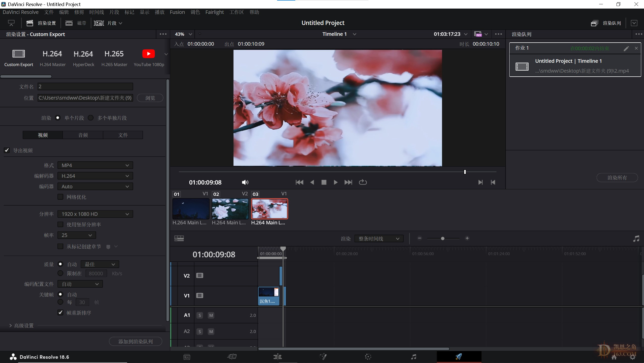Open Project Settings gear icon

coord(632,357)
